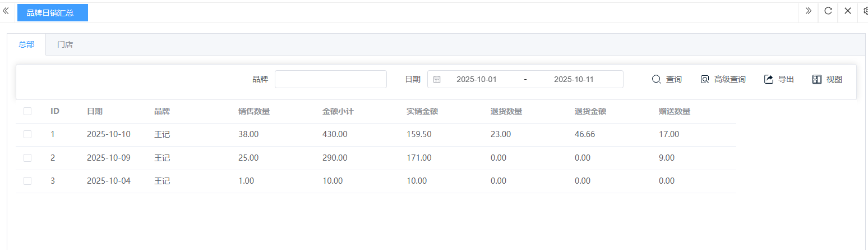Viewport: 868px width, 250px height.
Task: Click the 高级查询 advanced search icon
Action: point(705,80)
